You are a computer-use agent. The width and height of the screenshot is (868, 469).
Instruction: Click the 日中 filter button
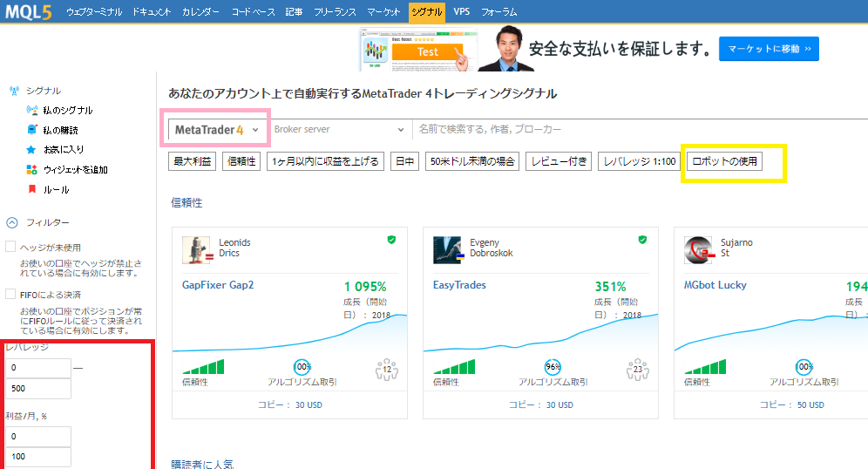(x=404, y=161)
